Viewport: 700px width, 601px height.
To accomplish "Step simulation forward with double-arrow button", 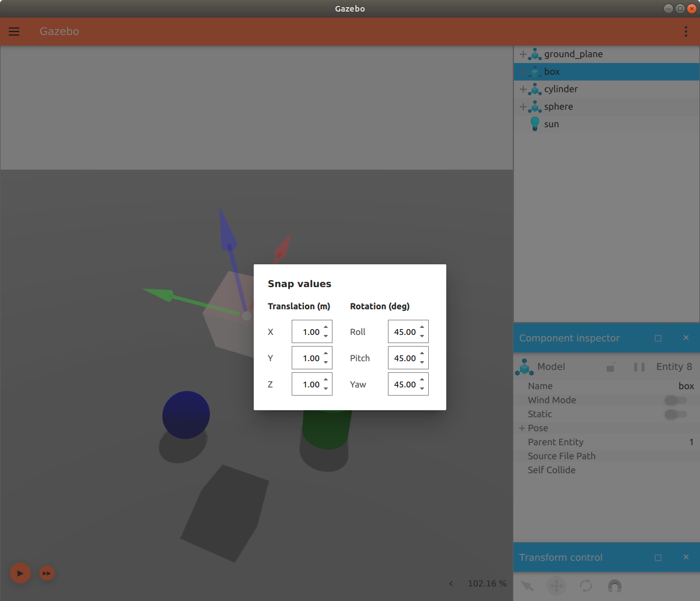I will (47, 574).
